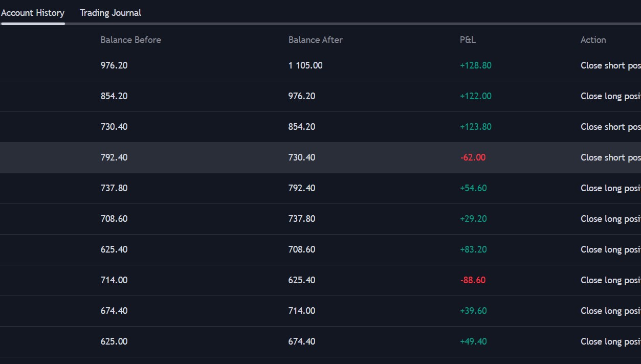Screen dimensions: 641x364
Task: Click the 1 105.00 Balance After value
Action: pos(305,65)
